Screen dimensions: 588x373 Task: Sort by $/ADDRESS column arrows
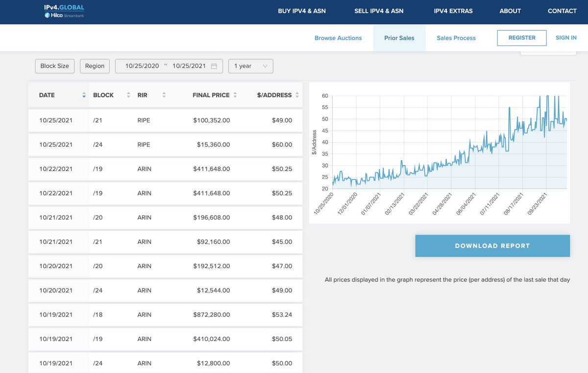click(297, 95)
